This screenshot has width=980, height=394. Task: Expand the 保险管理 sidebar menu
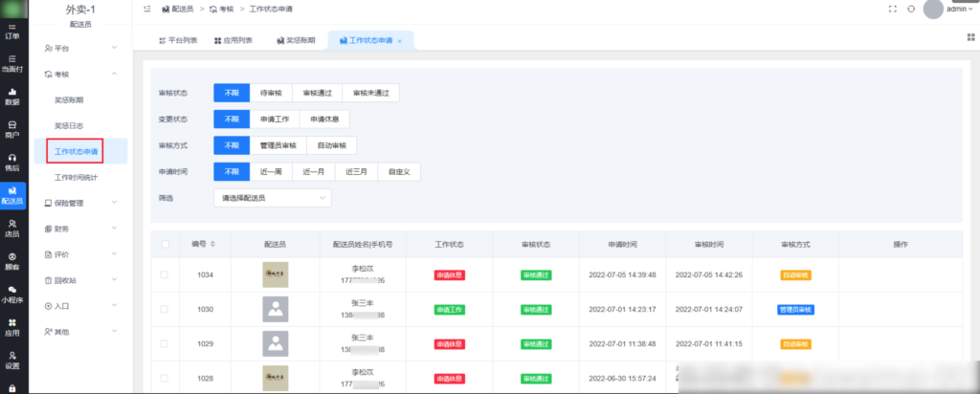(81, 203)
